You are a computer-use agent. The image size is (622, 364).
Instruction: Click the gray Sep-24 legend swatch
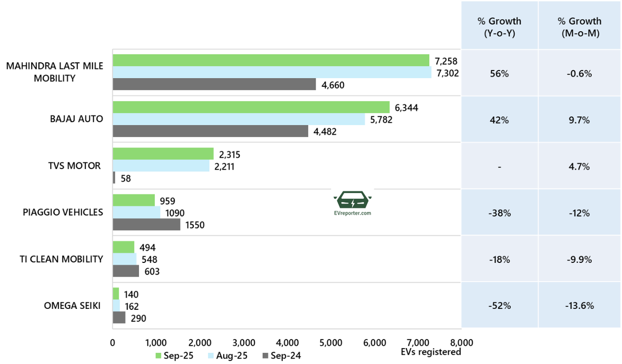coord(265,356)
